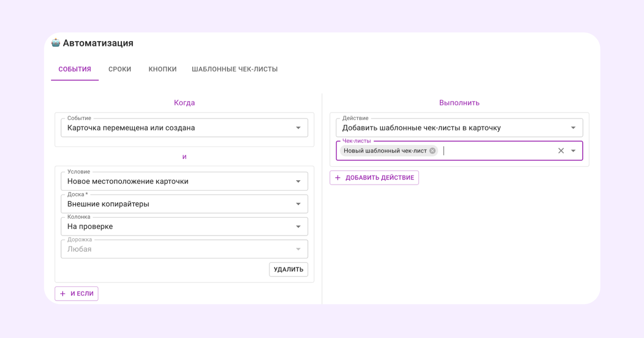Expand the Доска dropdown arrow

click(x=298, y=204)
